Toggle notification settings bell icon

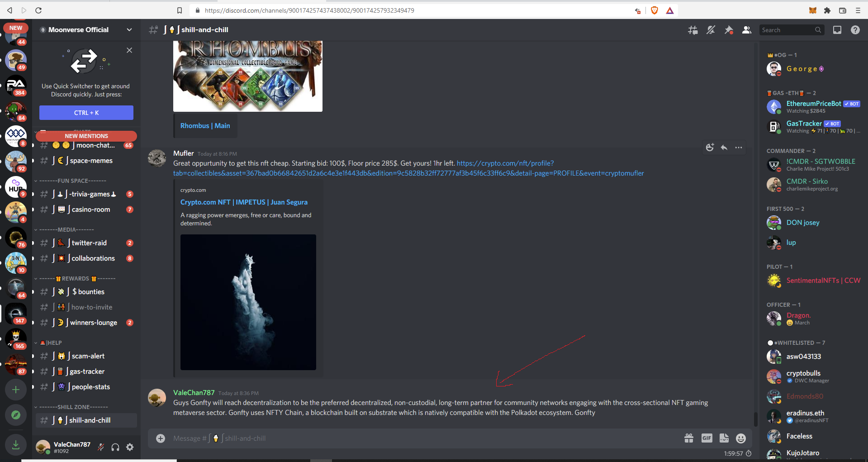[x=711, y=30]
